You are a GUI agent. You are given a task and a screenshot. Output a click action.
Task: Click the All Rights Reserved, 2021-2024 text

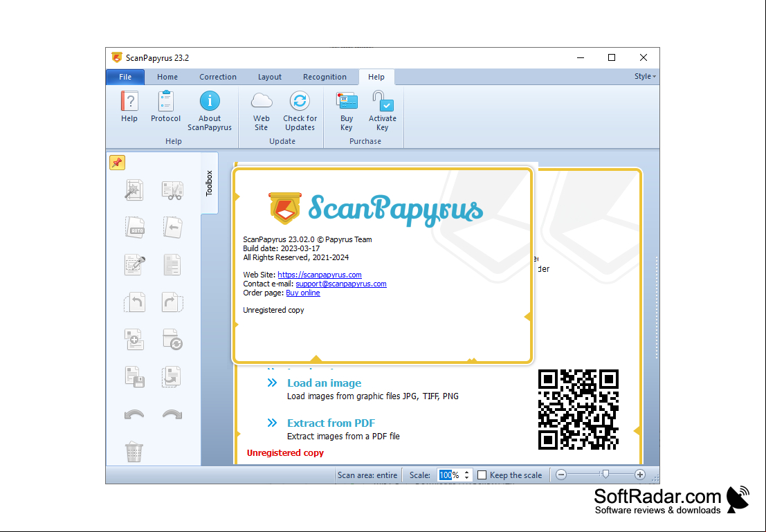[x=296, y=257]
